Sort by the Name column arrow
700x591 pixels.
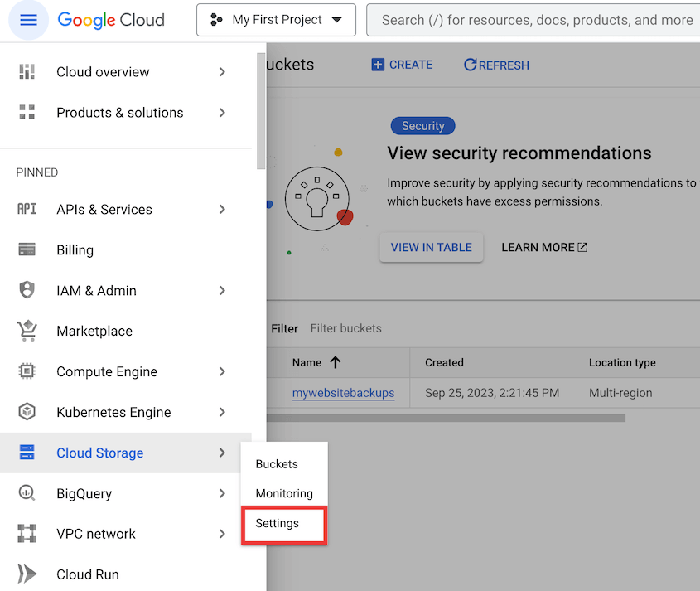pos(336,362)
